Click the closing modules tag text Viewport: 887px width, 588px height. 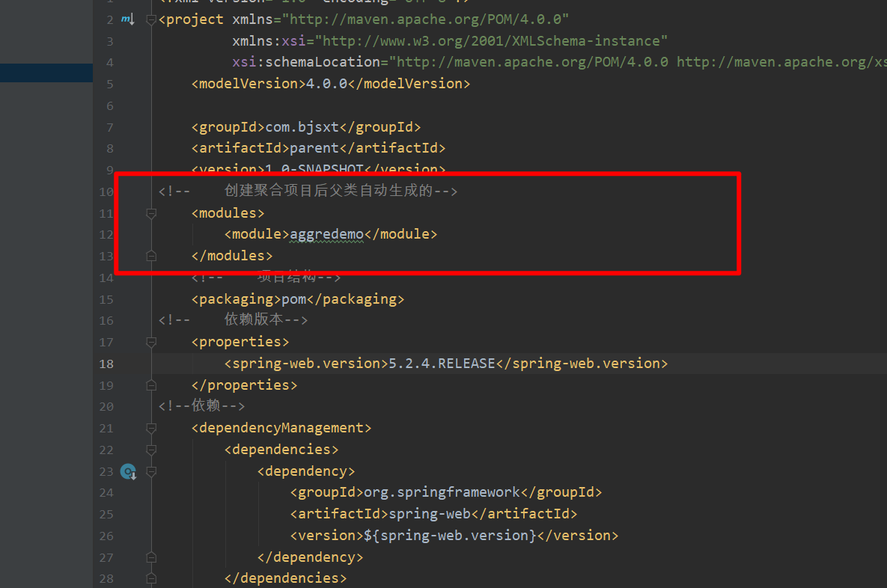tap(232, 256)
